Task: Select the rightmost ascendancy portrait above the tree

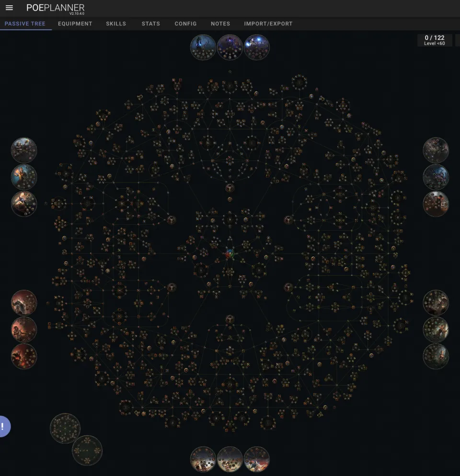Action: click(x=257, y=47)
